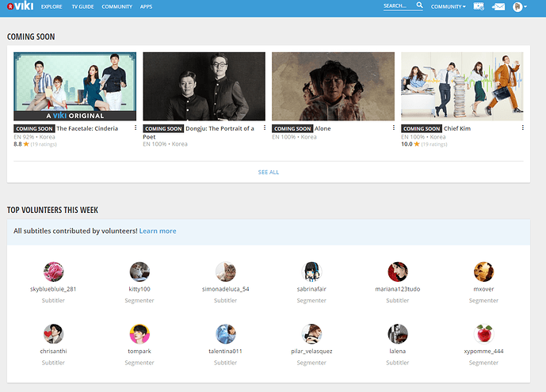The width and height of the screenshot is (546, 392).
Task: Expand the user profile avatar dropdown
Action: tap(519, 6)
